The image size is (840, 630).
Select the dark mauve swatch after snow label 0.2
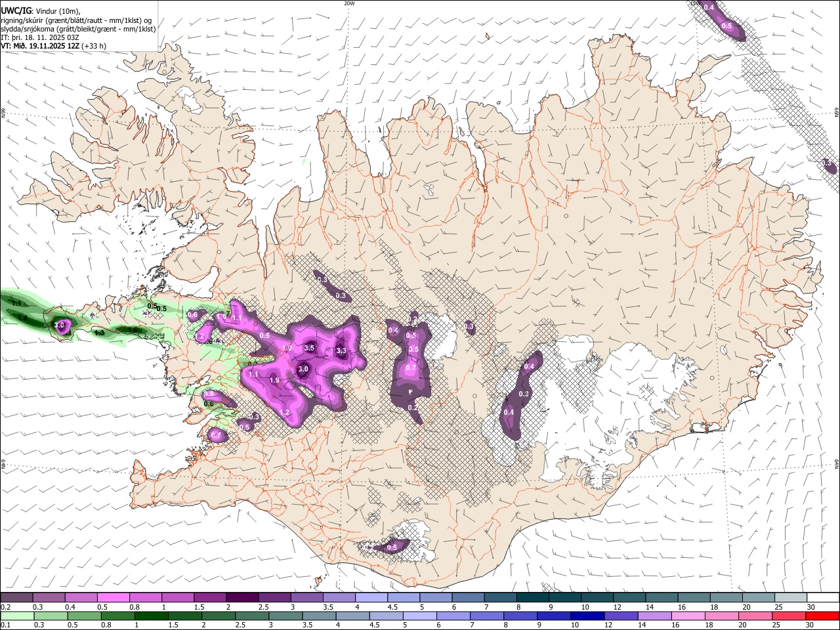click(16, 598)
